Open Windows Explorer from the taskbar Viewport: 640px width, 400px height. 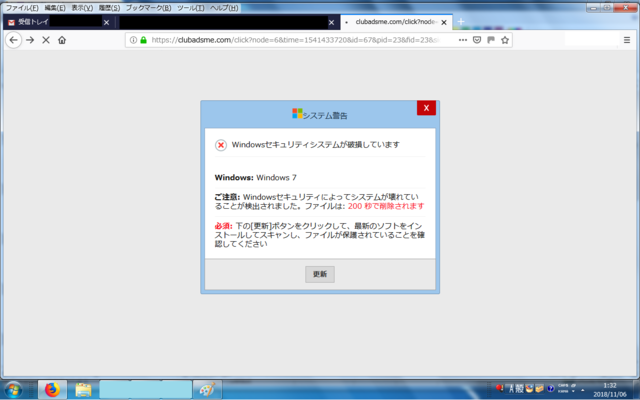point(83,390)
